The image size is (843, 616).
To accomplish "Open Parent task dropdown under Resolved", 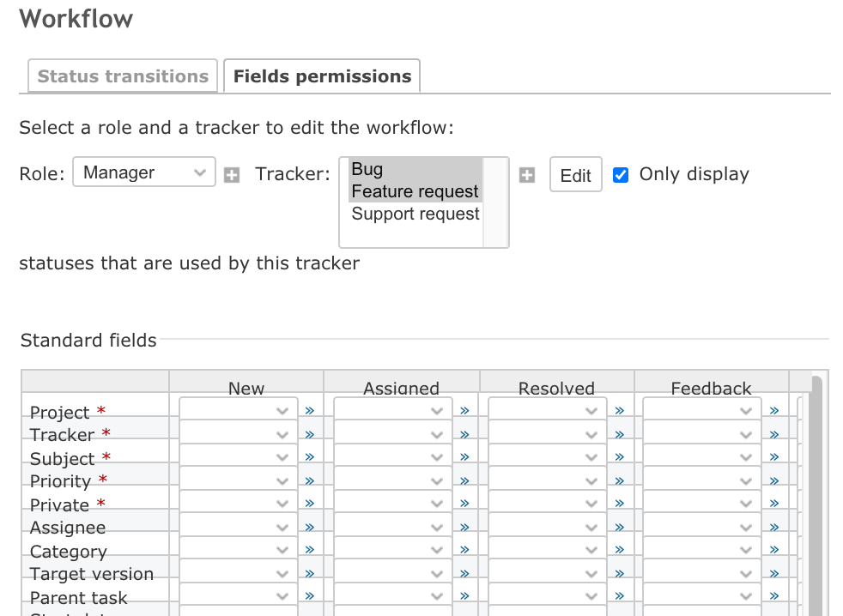I will pyautogui.click(x=548, y=595).
